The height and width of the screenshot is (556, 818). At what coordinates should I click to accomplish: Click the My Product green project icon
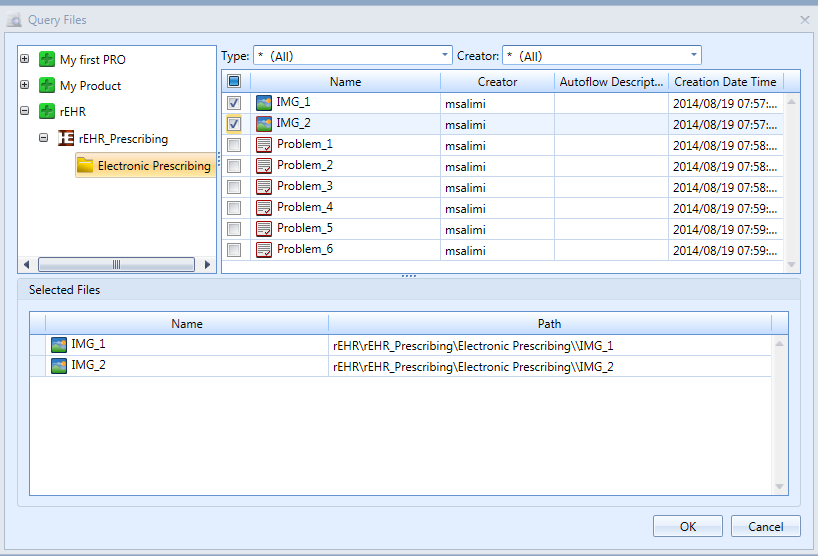[47, 86]
